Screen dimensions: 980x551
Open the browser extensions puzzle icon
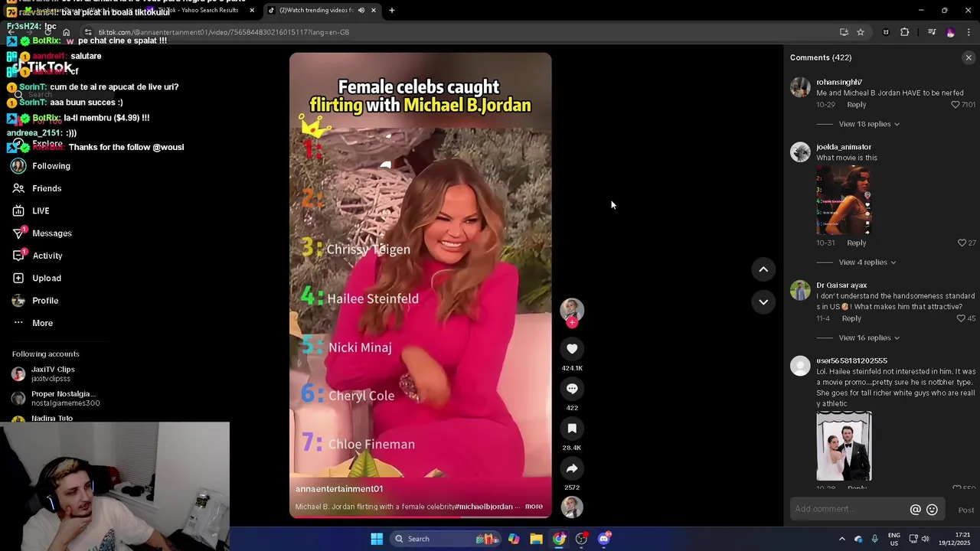[x=904, y=32]
